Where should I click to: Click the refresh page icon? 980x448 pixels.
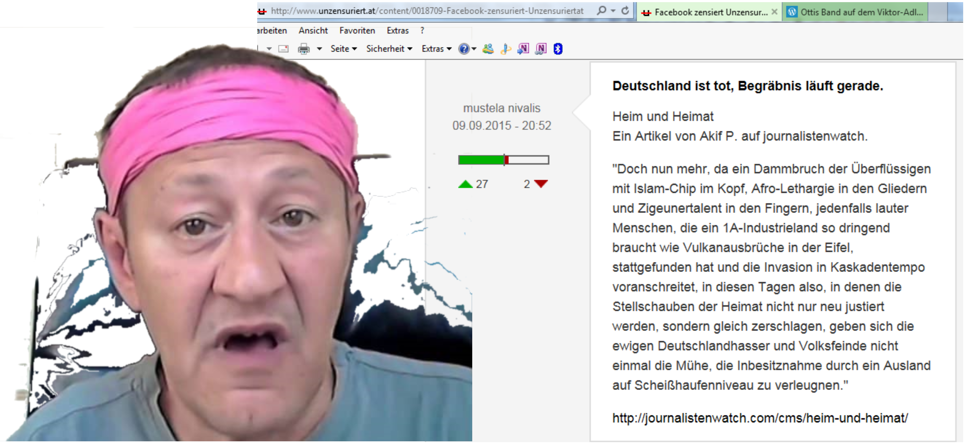(x=625, y=11)
